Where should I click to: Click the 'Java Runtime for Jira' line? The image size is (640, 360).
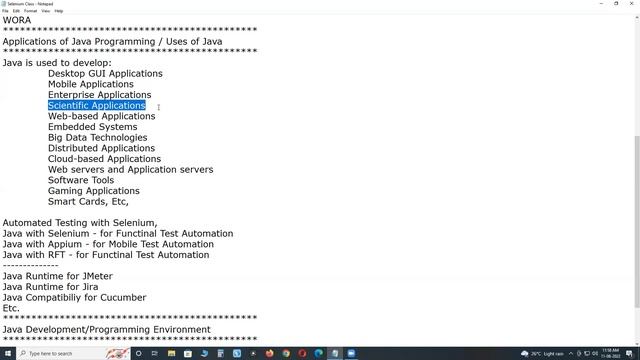tap(50, 287)
